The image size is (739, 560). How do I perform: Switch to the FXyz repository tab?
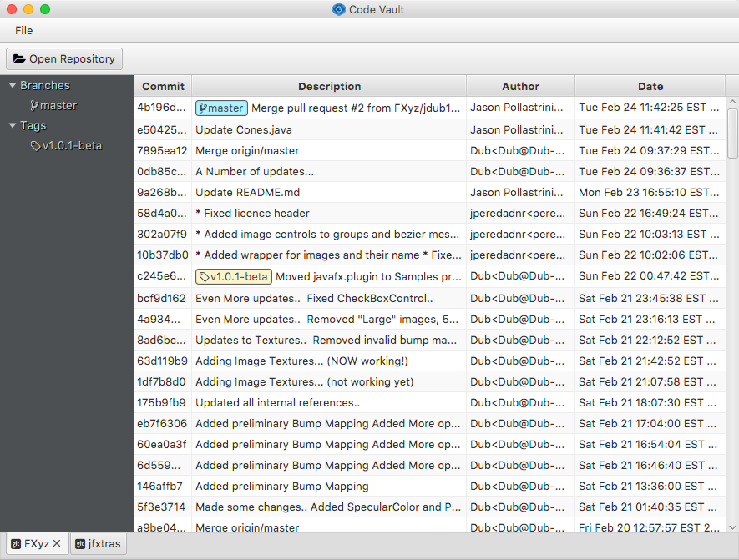[37, 544]
